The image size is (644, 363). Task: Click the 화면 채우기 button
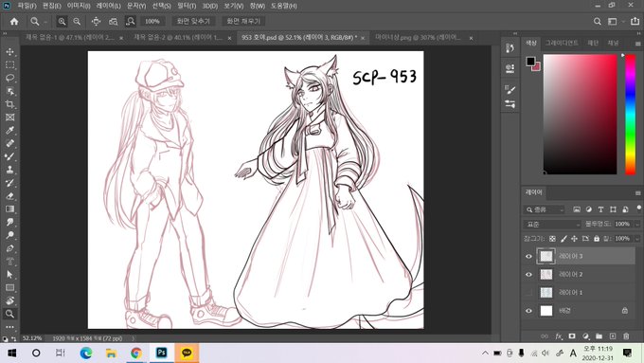click(x=243, y=22)
